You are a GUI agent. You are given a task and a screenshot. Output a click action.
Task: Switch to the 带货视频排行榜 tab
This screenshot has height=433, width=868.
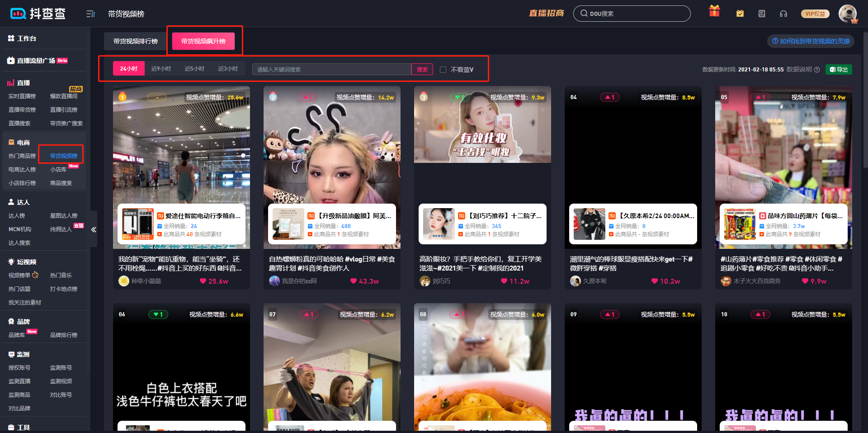(x=136, y=41)
